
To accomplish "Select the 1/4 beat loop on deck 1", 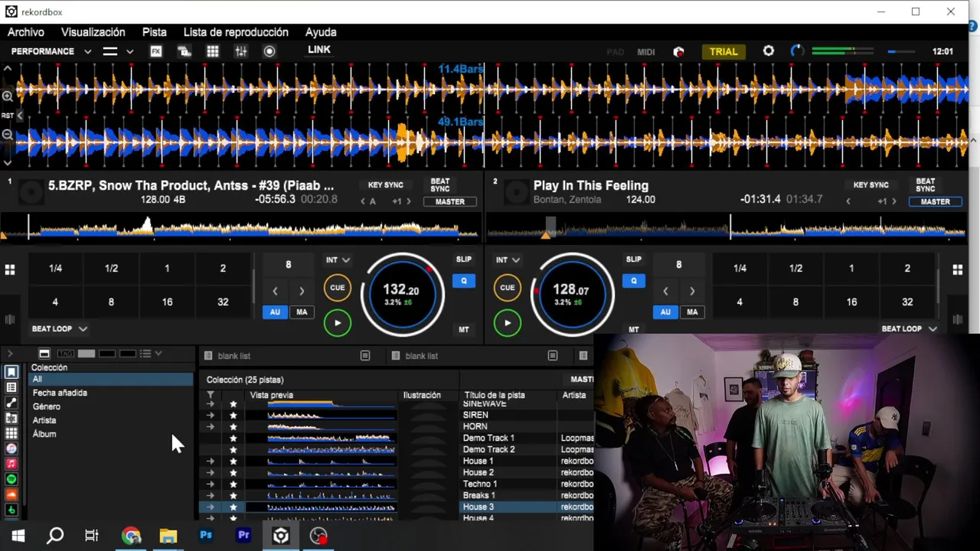I will coord(55,269).
